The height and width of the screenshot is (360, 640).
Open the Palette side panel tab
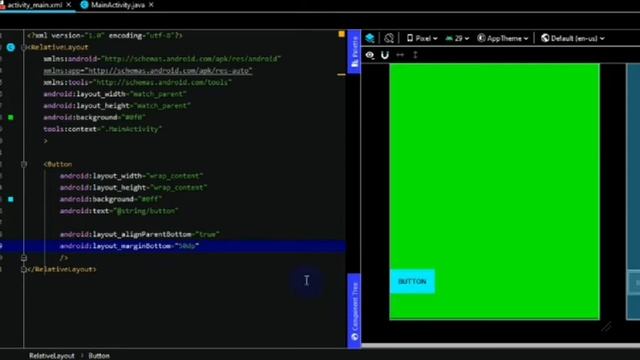pos(354,51)
